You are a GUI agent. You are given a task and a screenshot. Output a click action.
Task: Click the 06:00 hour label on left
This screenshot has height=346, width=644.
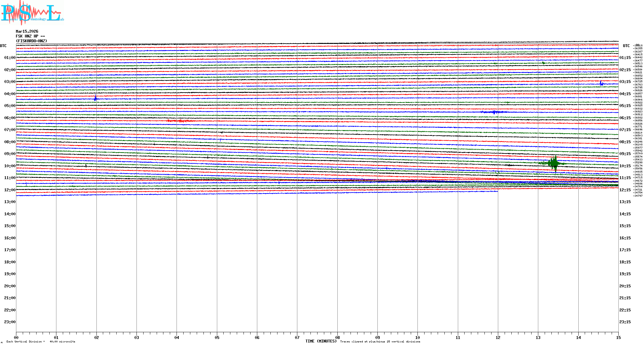click(x=10, y=118)
